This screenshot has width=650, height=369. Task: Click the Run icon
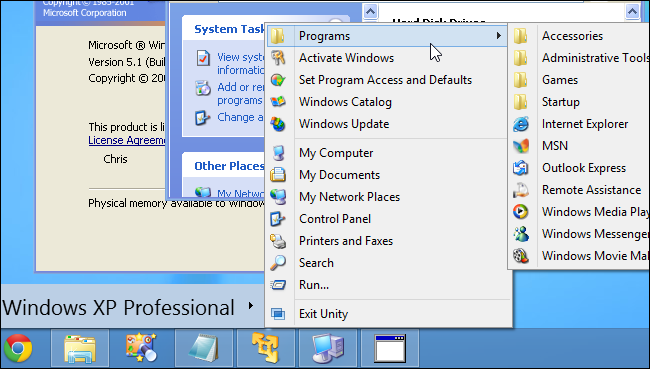[278, 285]
